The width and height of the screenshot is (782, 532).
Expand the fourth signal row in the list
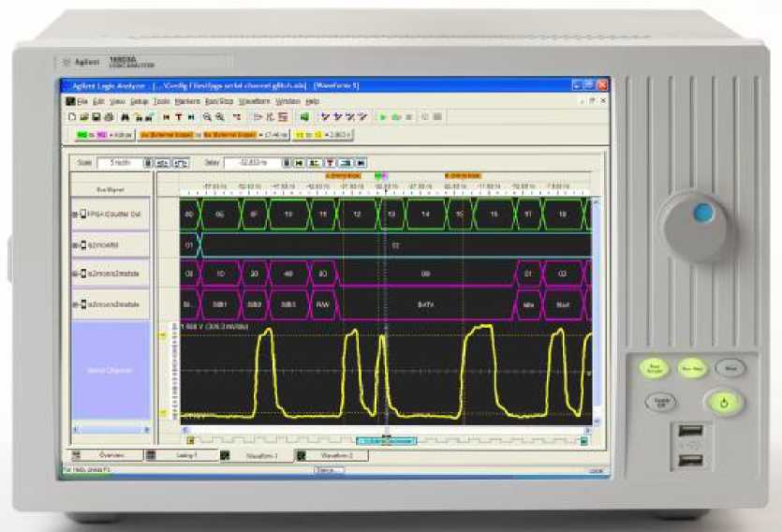(75, 304)
